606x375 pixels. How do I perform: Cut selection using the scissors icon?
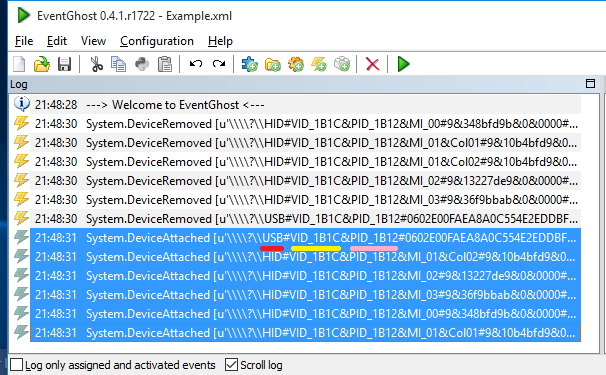click(96, 64)
